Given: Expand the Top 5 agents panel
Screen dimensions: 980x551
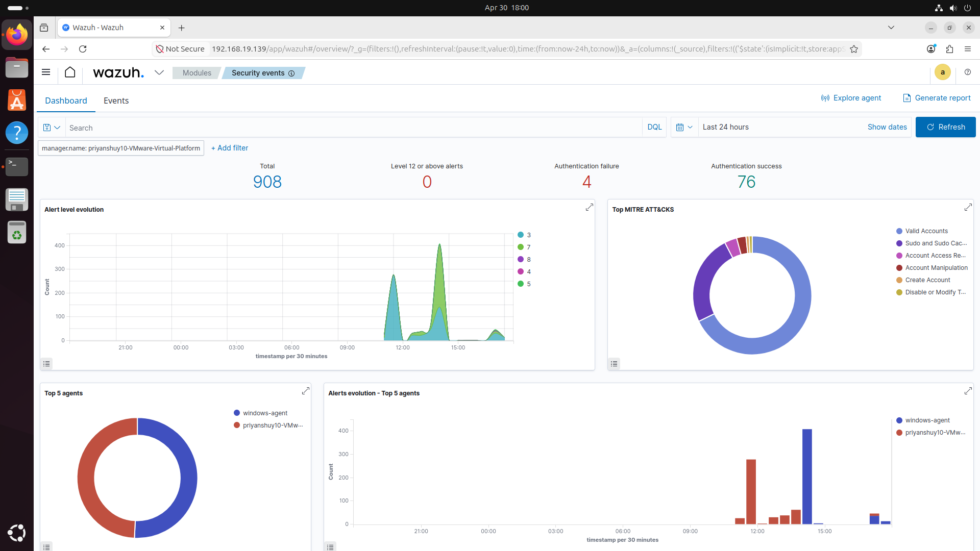Looking at the screenshot, I should point(306,391).
